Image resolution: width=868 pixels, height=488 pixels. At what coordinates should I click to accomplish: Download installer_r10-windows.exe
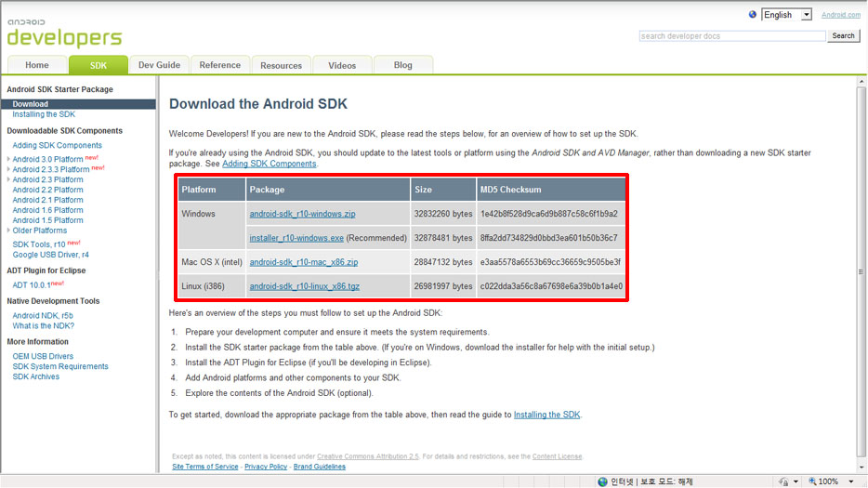click(x=296, y=238)
